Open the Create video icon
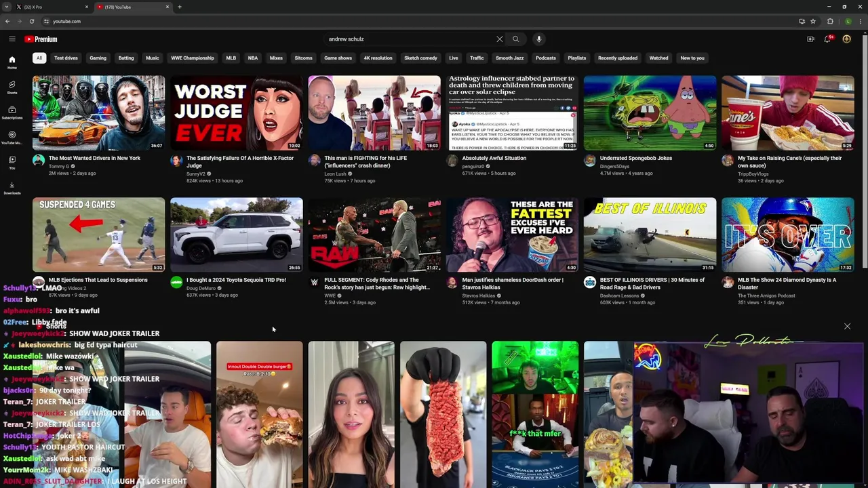 (810, 39)
